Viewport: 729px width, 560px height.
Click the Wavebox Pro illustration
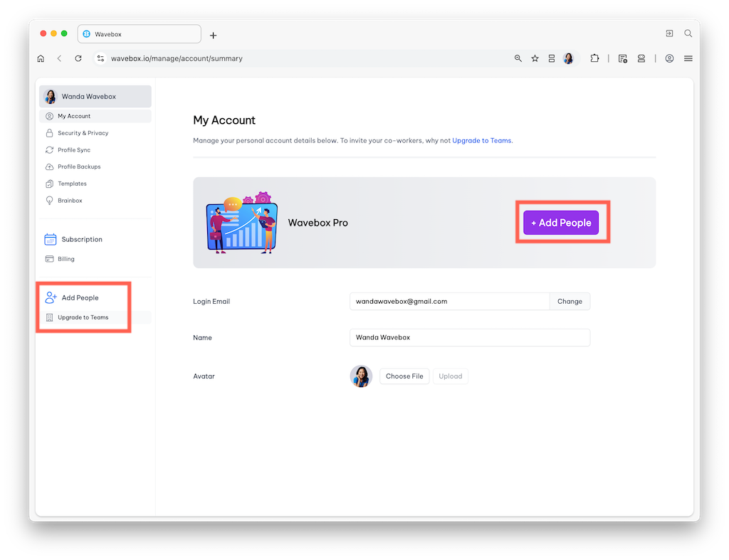(242, 223)
